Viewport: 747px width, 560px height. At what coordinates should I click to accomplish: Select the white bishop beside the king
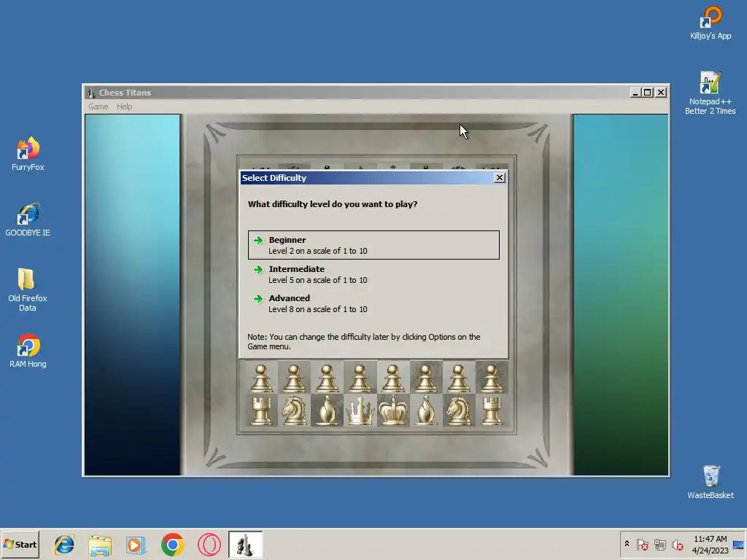click(x=425, y=410)
